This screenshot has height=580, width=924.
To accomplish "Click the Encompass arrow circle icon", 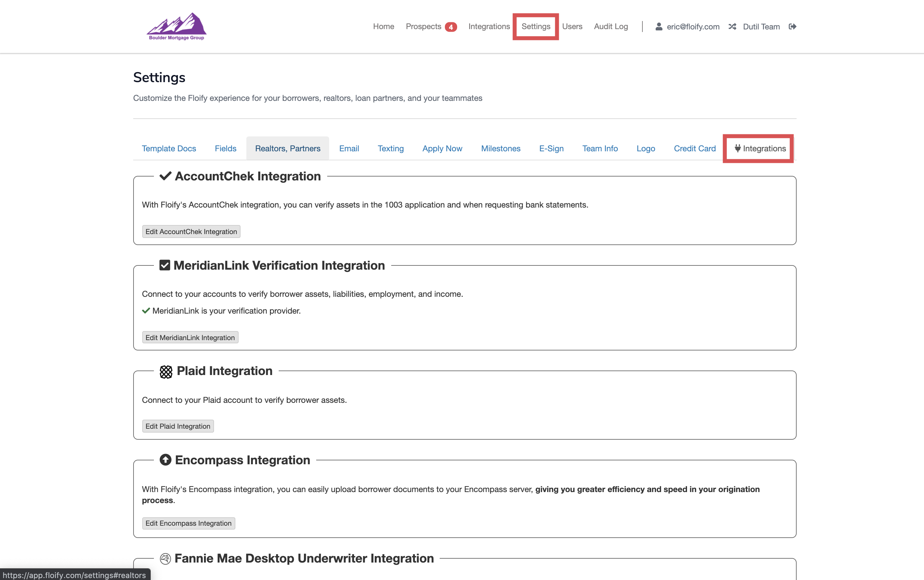I will [x=165, y=459].
